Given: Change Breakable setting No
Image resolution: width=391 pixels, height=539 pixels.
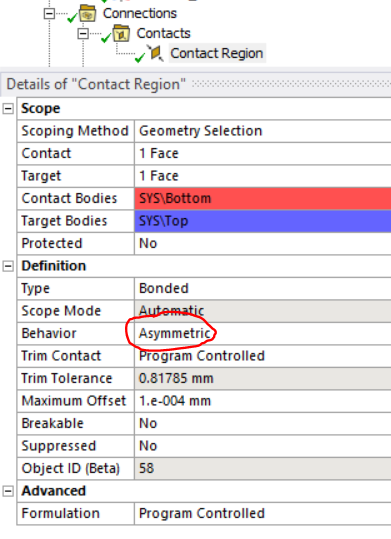Looking at the screenshot, I should coord(263,424).
